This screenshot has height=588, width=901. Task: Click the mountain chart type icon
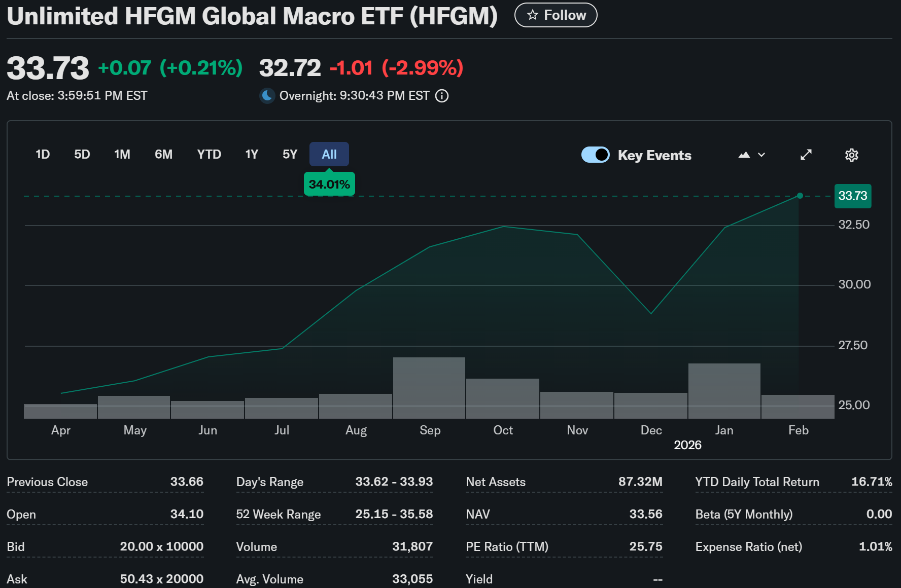coord(744,155)
